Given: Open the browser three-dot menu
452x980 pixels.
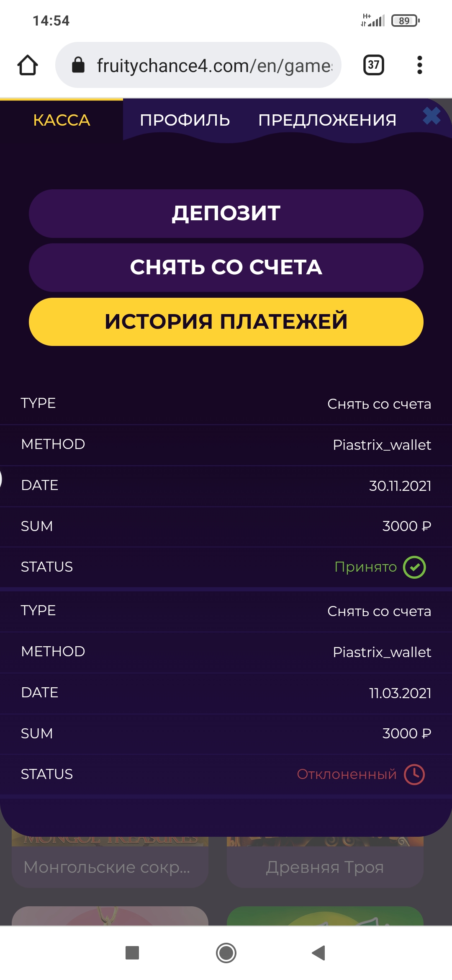Looking at the screenshot, I should point(419,65).
